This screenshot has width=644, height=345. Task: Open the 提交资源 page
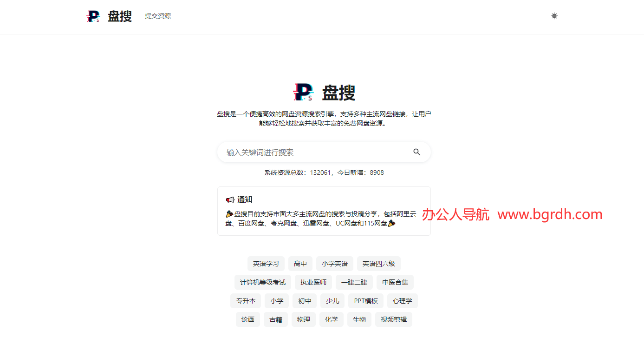[157, 15]
